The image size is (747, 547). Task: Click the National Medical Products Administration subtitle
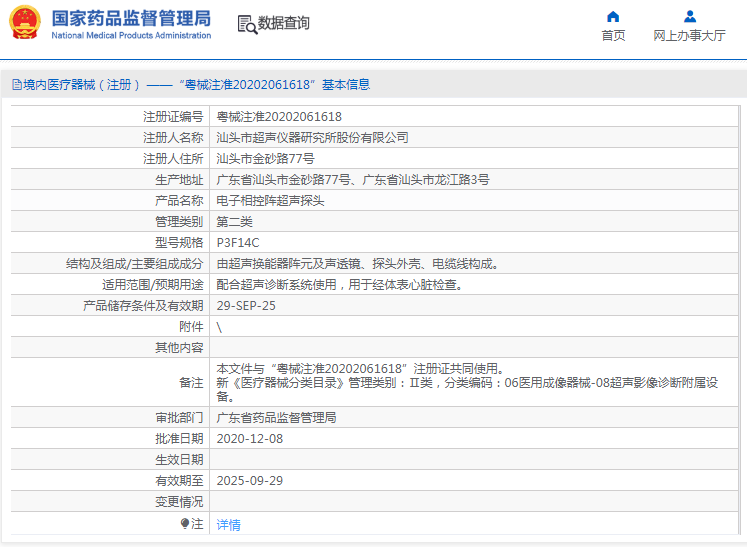click(x=131, y=36)
